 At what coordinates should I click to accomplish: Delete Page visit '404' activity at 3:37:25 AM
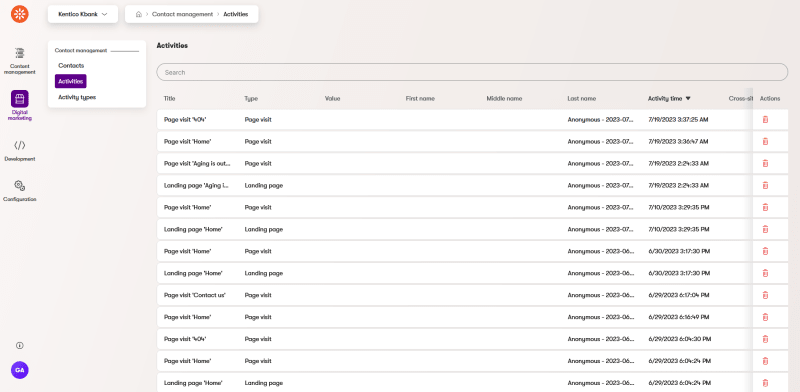tap(765, 119)
